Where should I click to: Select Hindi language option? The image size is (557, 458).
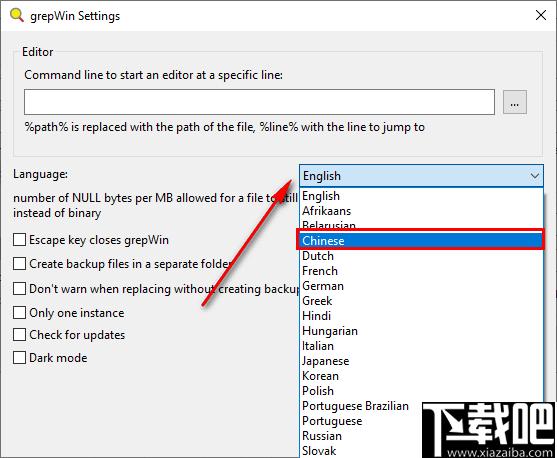421,316
